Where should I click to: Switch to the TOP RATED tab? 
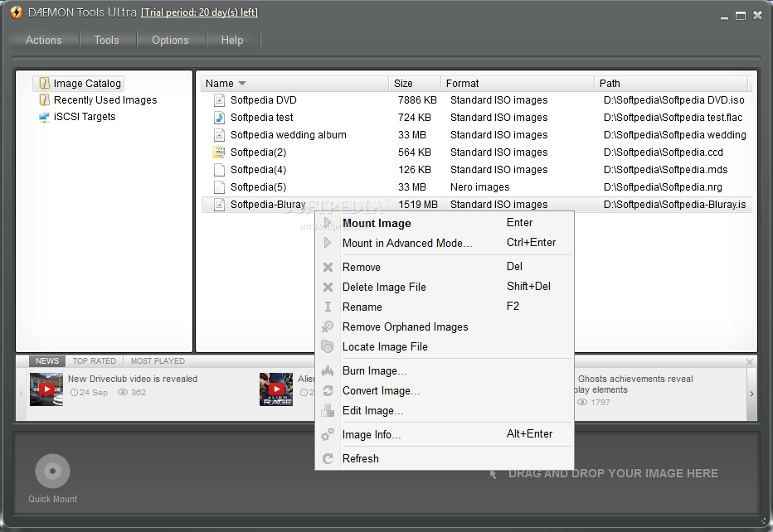coord(94,360)
